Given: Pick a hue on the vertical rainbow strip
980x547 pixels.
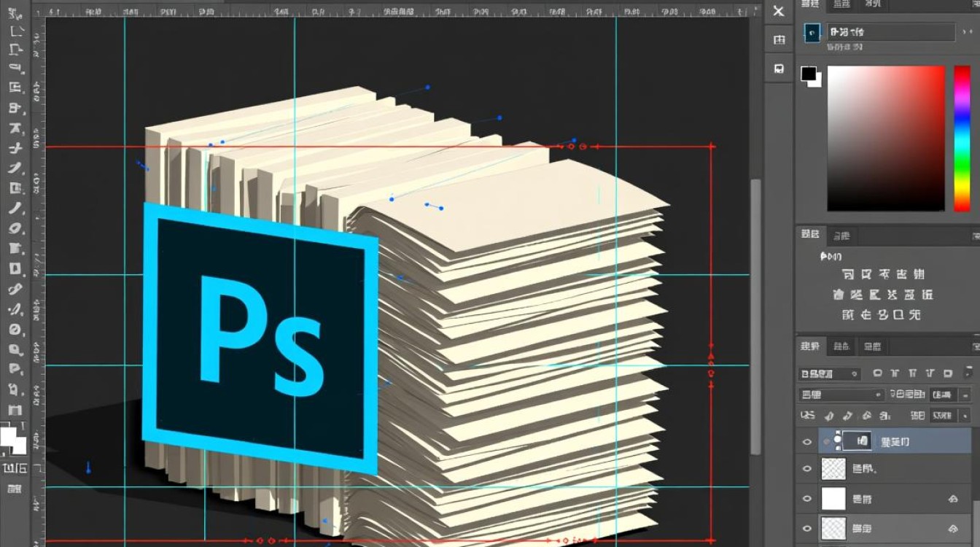Looking at the screenshot, I should [x=962, y=138].
